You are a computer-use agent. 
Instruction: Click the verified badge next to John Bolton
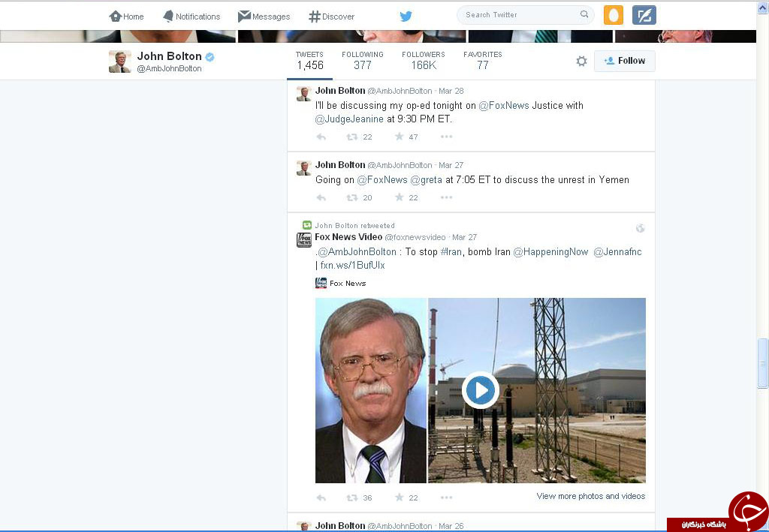coord(210,57)
